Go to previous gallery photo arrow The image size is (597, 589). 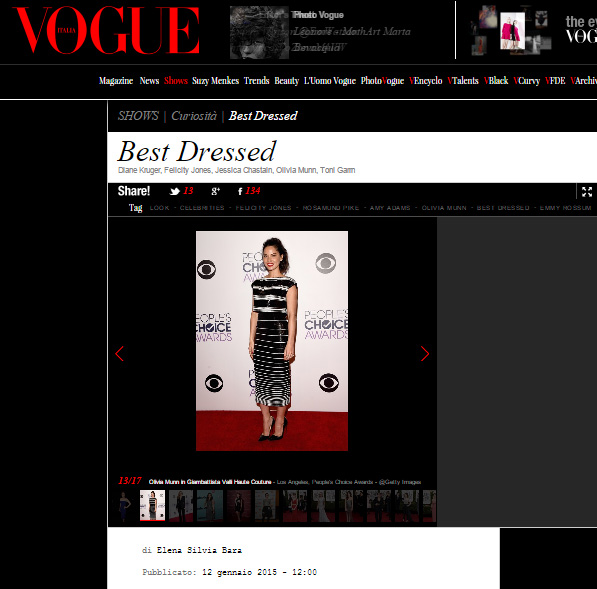120,353
